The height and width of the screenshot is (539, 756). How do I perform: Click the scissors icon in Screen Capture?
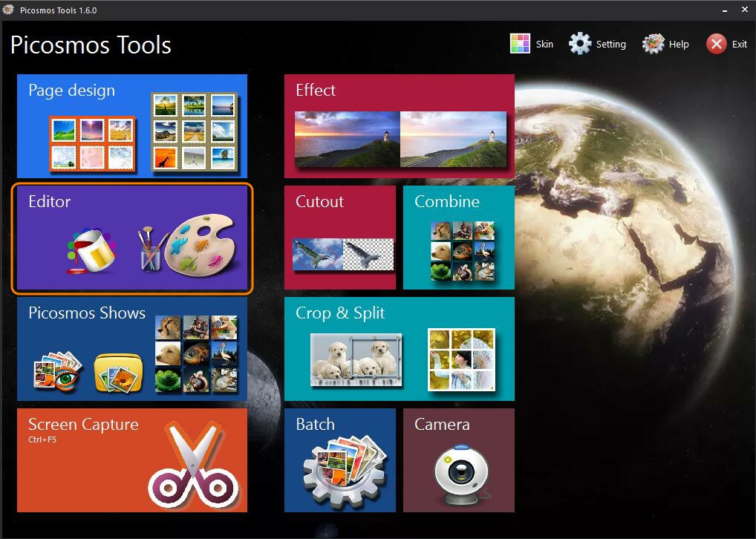tap(193, 468)
